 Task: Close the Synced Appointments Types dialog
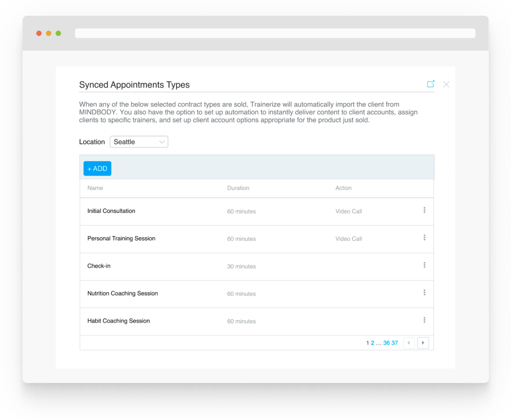coord(446,84)
